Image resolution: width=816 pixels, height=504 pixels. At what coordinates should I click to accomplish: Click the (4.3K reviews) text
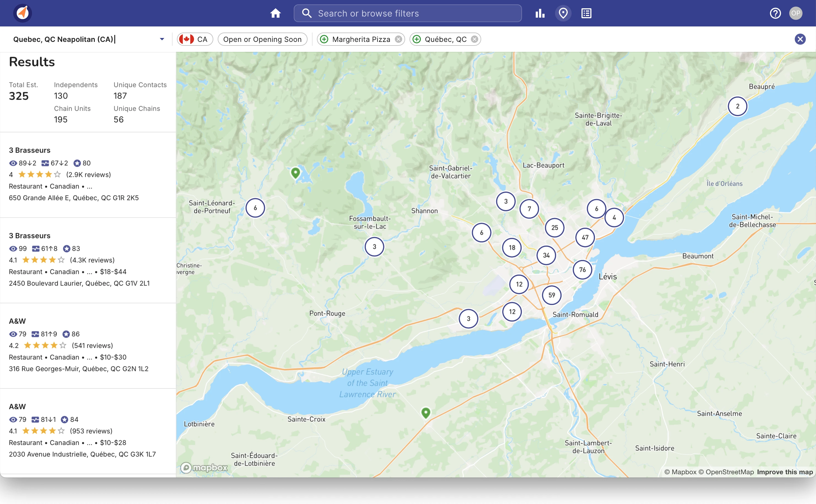(x=92, y=260)
